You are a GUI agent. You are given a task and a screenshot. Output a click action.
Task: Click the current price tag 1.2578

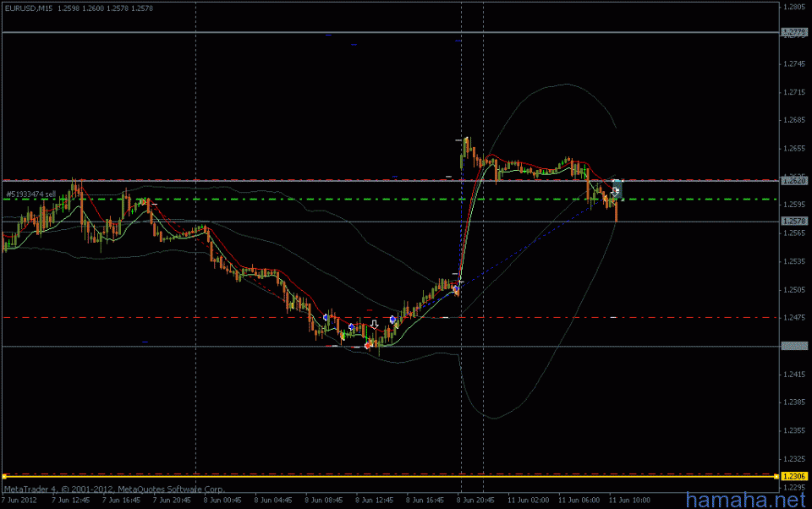(793, 221)
